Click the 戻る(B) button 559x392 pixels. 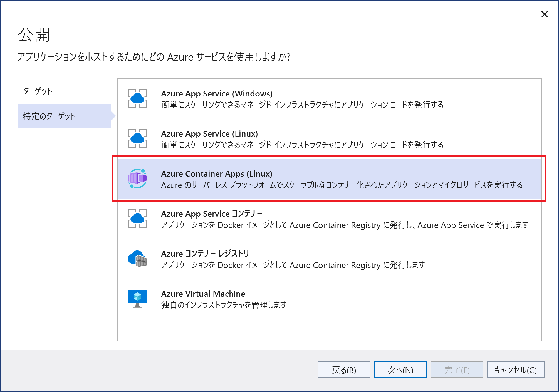pos(344,369)
